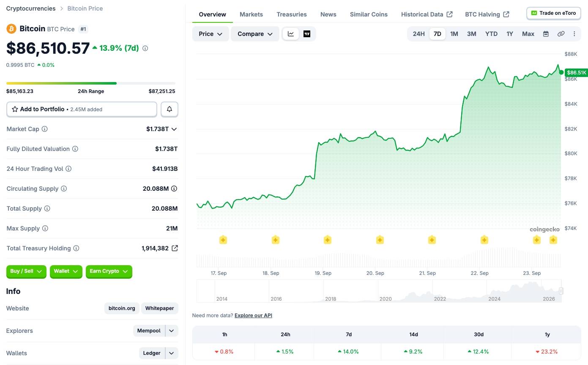Viewport: 588px width, 365px height.
Task: Open the calendar date range picker
Action: (x=546, y=34)
